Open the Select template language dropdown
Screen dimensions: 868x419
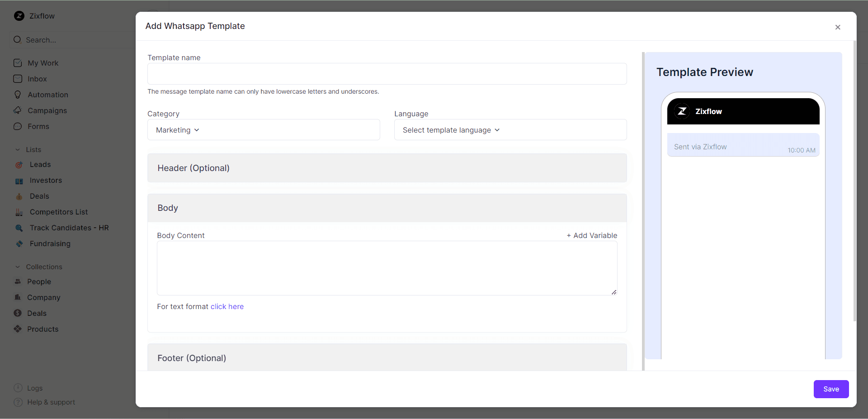[451, 130]
